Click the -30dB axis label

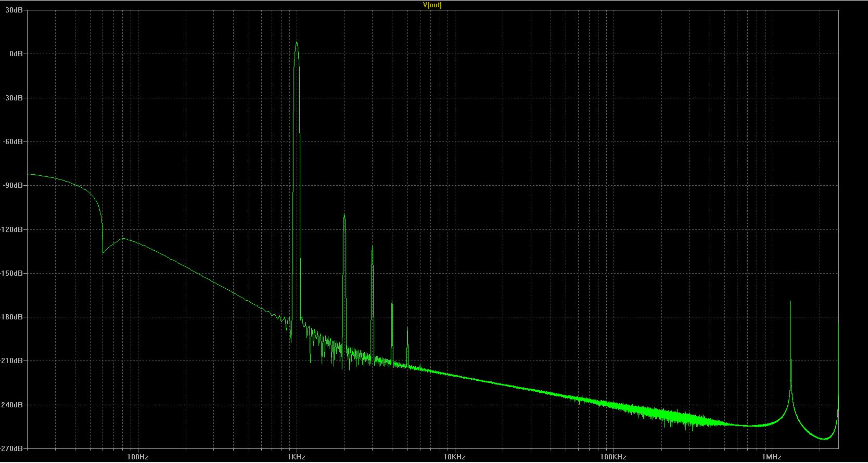pyautogui.click(x=14, y=98)
